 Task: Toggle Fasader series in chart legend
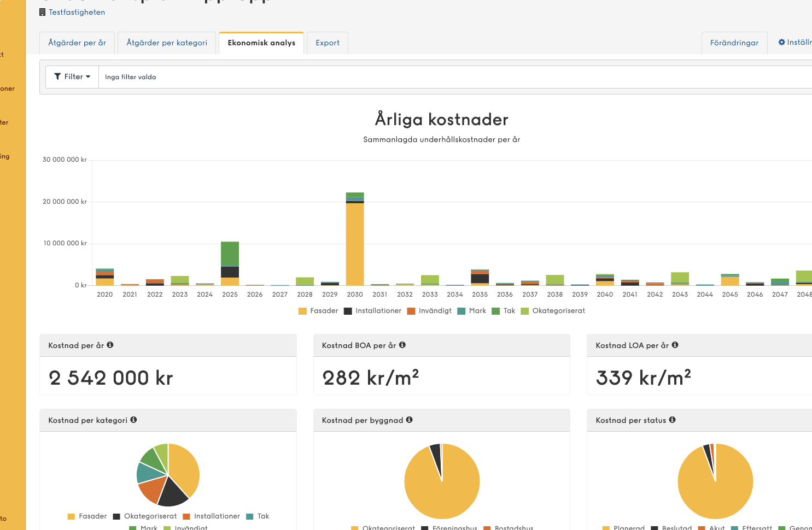tap(318, 311)
